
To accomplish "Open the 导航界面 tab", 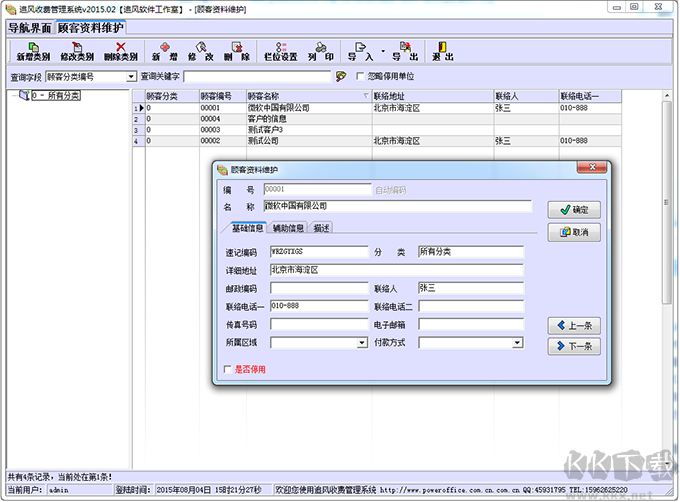I will tap(30, 27).
